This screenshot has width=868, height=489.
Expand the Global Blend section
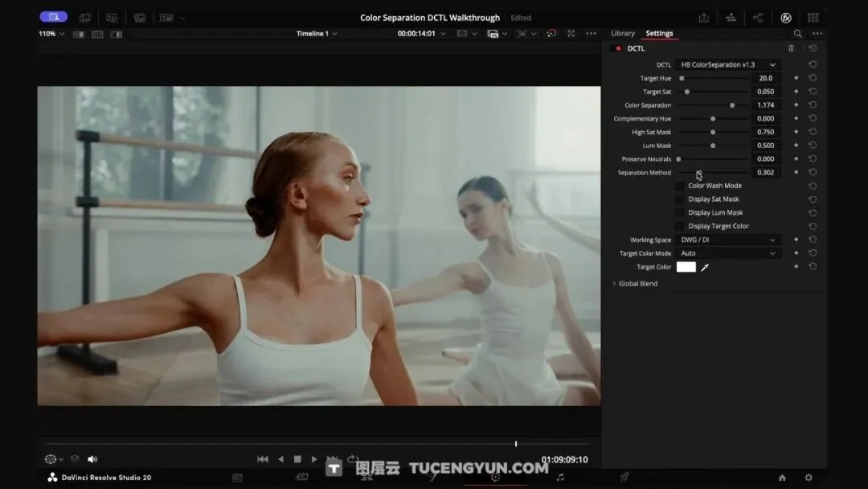635,284
